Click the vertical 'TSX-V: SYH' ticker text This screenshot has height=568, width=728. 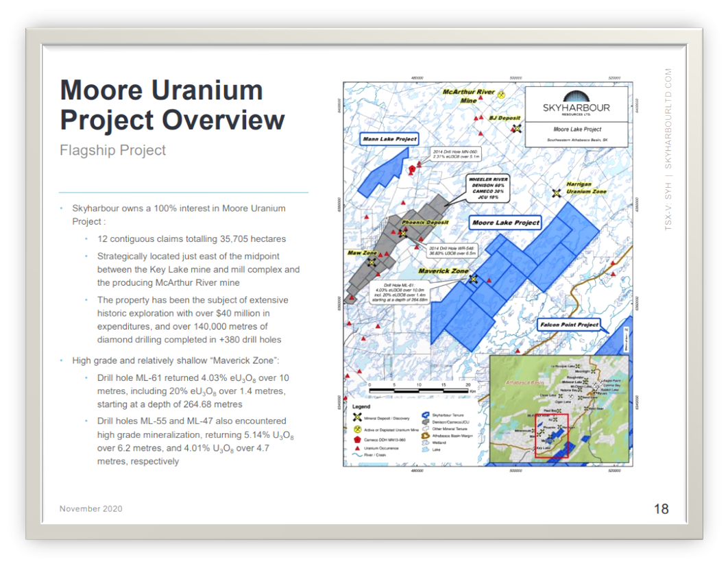668,206
